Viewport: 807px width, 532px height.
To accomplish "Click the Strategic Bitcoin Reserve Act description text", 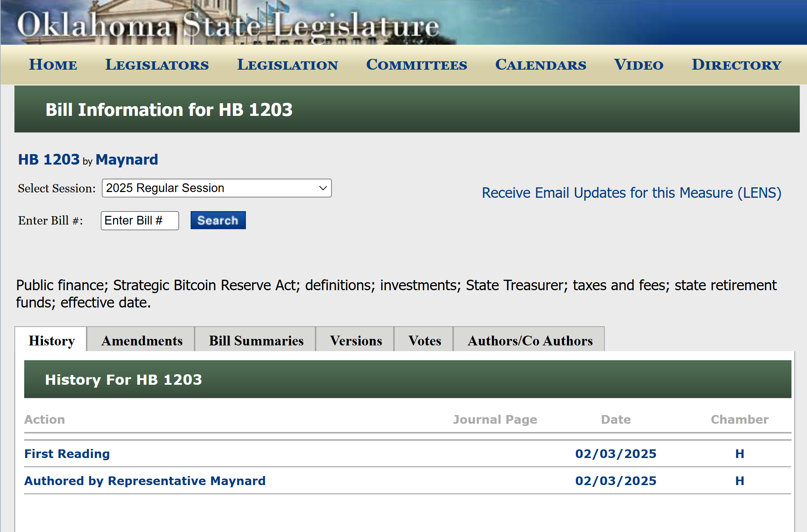I will pos(396,294).
